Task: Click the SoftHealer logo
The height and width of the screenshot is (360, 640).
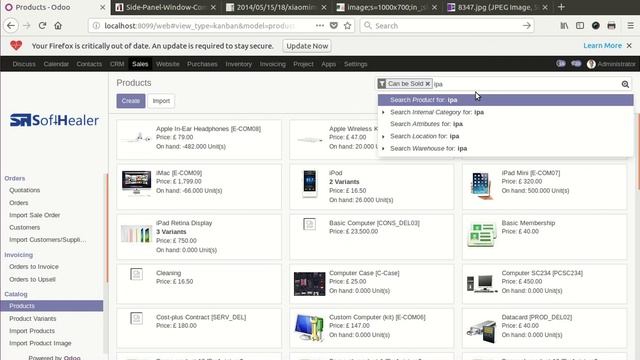Action: click(54, 120)
